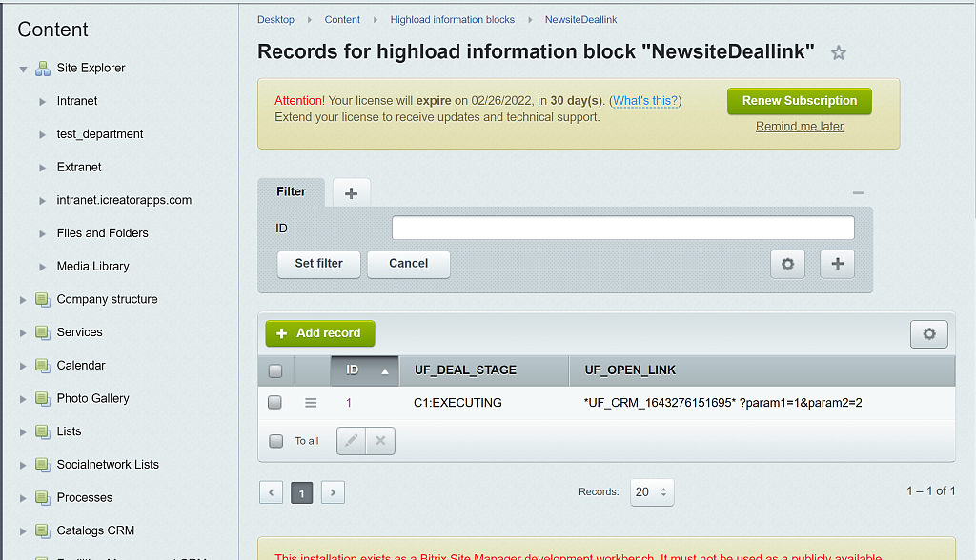Toggle the select-all checkbox in table header
This screenshot has width=976, height=560.
(x=275, y=370)
